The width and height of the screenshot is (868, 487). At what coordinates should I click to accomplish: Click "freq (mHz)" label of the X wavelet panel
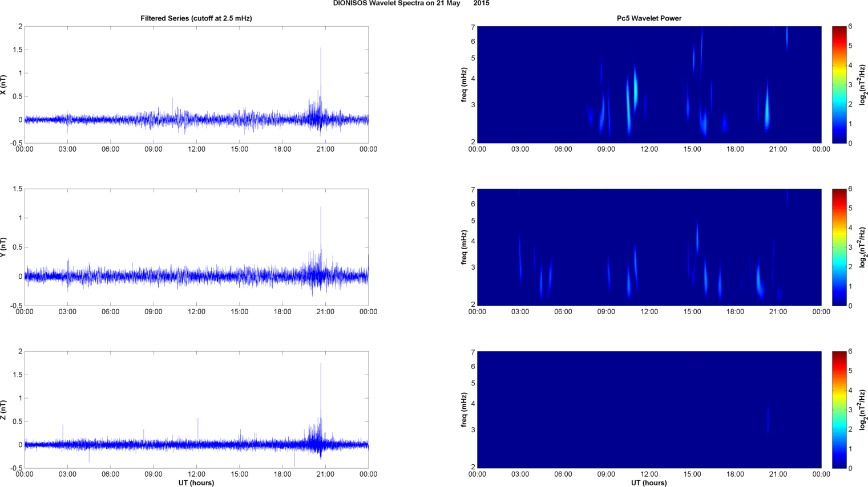click(465, 85)
